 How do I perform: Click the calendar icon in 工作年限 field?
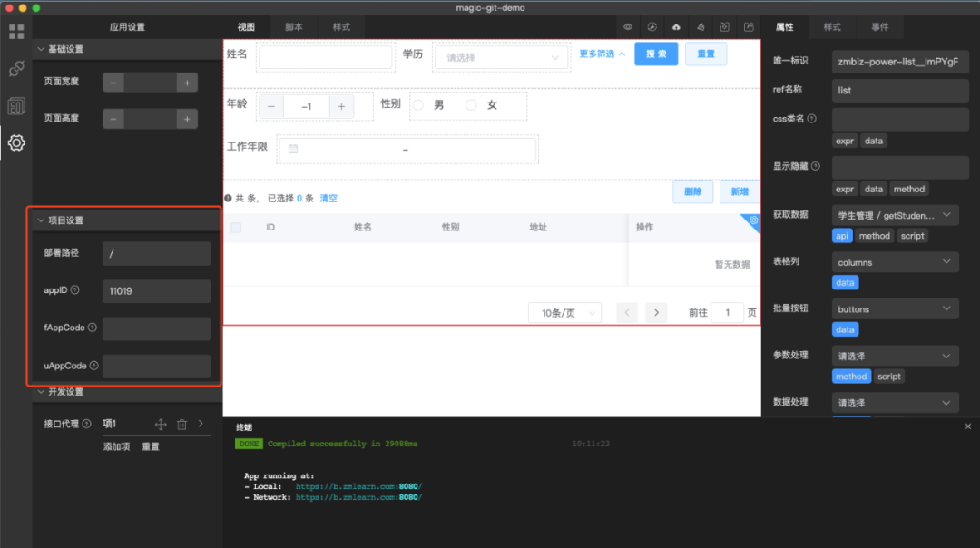point(293,150)
